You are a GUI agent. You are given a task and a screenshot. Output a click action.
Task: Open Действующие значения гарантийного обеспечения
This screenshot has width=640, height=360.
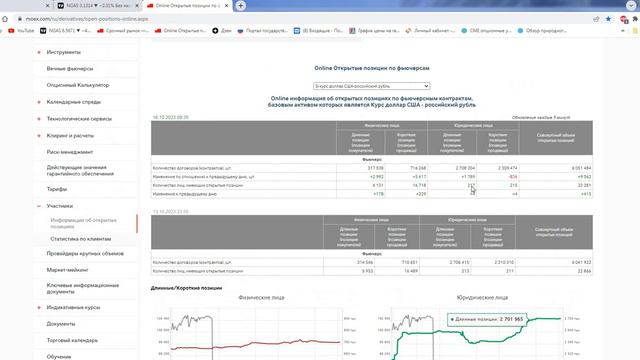(x=80, y=171)
